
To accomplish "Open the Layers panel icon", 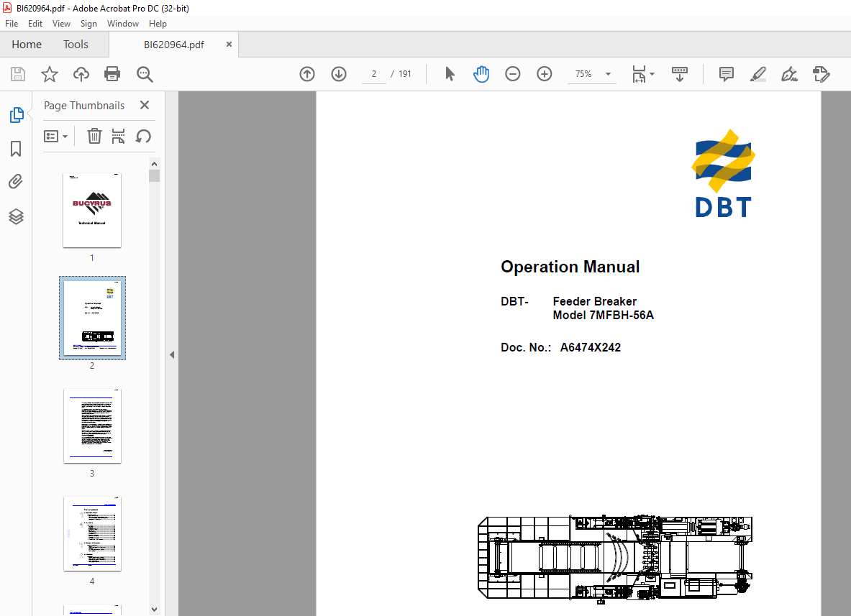I will coord(17,216).
